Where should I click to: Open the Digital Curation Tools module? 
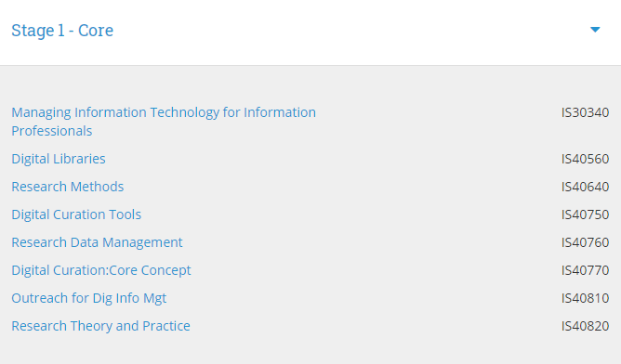click(x=76, y=214)
